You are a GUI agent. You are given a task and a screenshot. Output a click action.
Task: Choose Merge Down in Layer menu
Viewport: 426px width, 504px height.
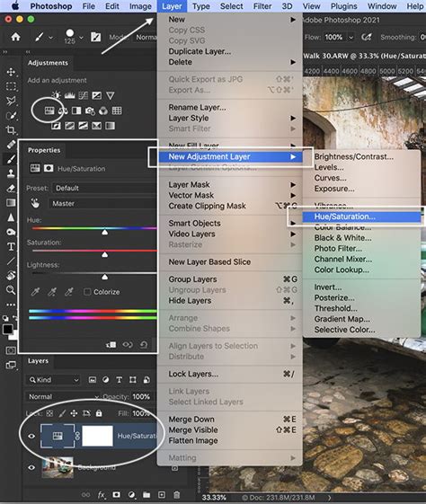[x=191, y=420]
